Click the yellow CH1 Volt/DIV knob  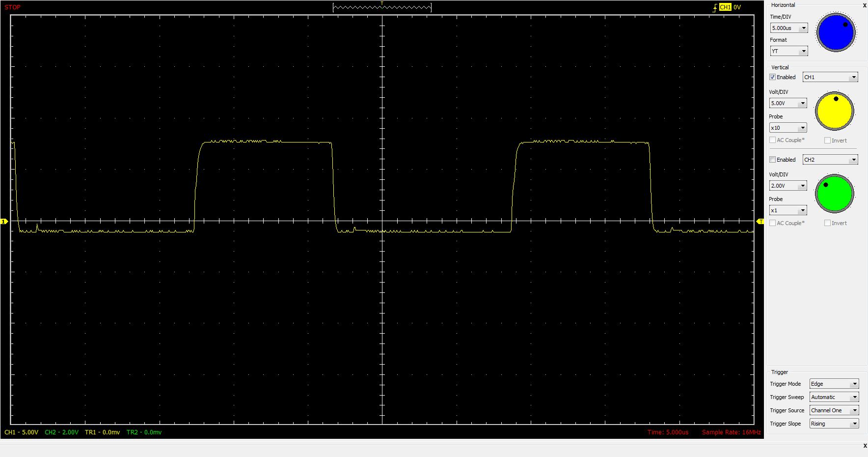click(x=834, y=111)
